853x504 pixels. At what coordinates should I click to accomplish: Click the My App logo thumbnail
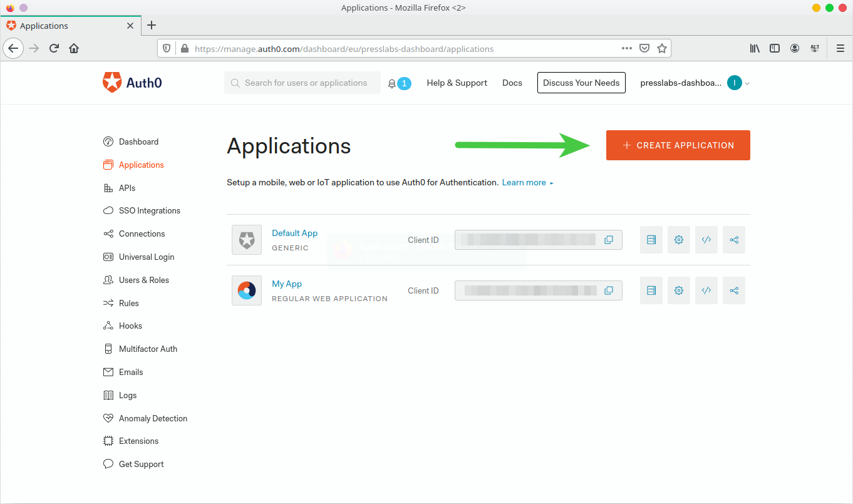tap(247, 291)
